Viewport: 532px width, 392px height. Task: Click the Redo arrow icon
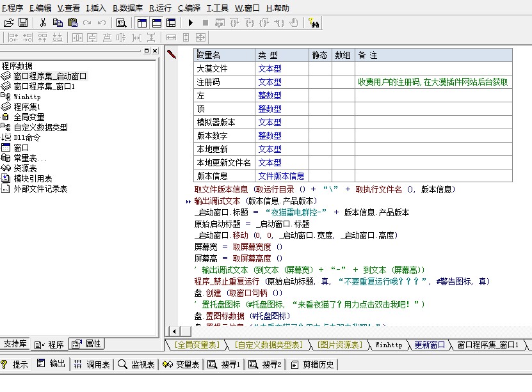pyautogui.click(x=87, y=22)
